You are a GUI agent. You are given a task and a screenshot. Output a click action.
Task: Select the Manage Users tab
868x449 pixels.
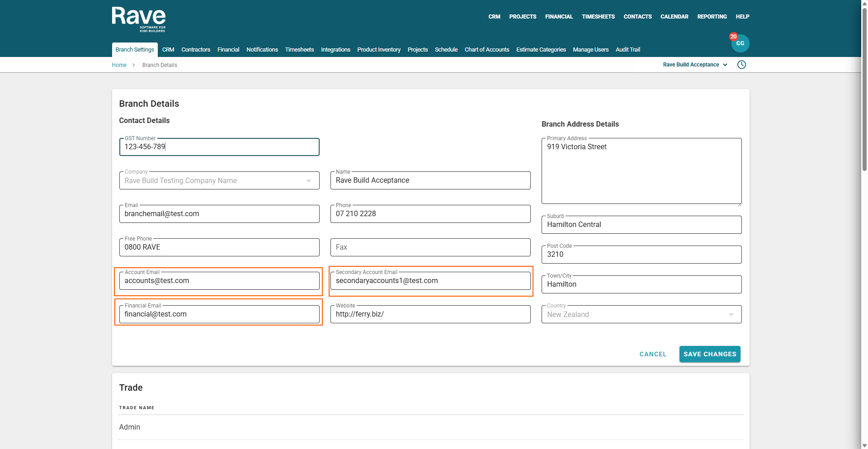pos(590,50)
